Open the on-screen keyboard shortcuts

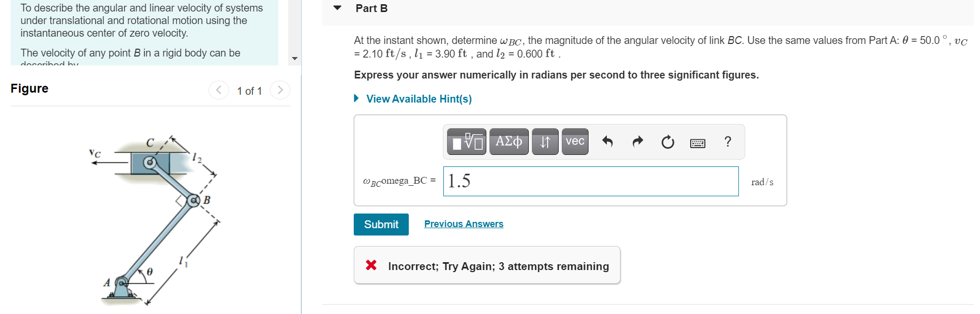pos(698,142)
